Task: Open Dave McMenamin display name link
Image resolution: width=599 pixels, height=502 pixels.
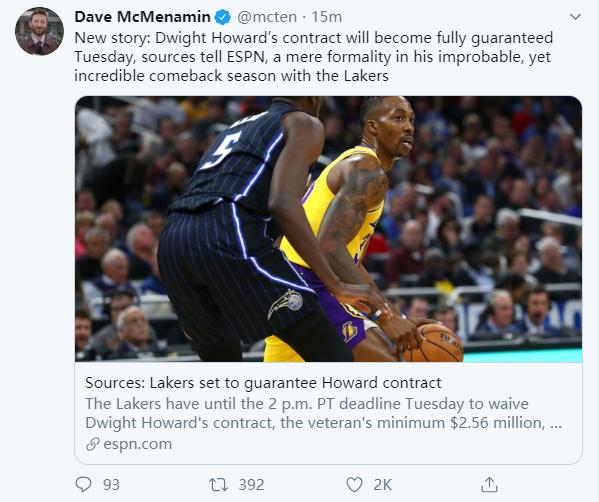Action: [142, 17]
